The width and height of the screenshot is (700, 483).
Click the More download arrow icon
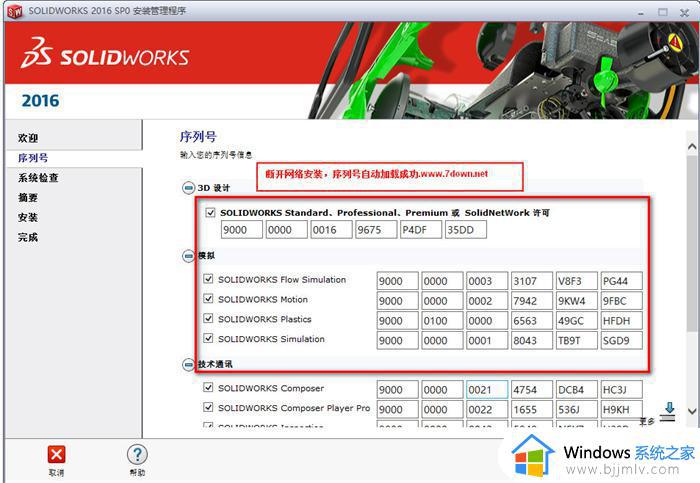pos(669,412)
